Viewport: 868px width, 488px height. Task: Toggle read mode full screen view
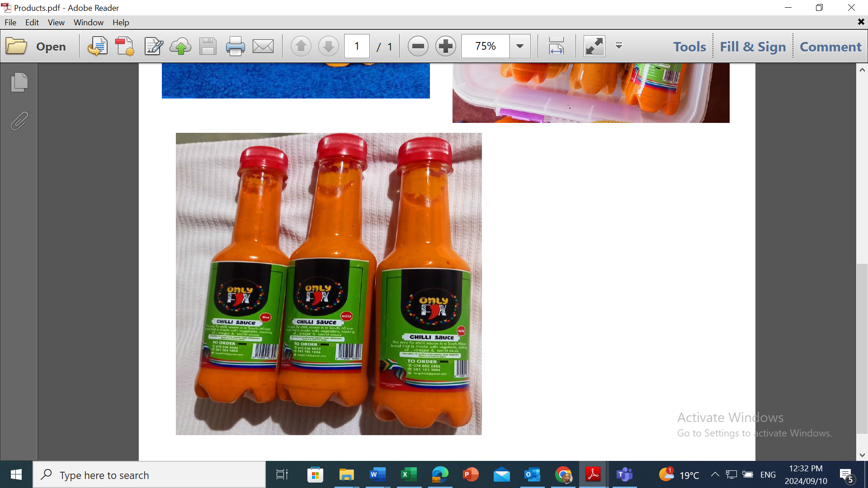coord(594,46)
